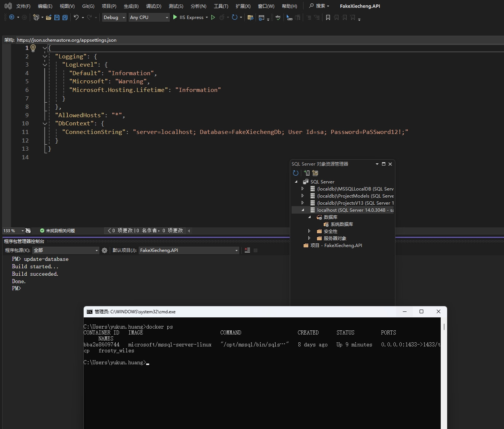Open the 编辑(E) menu
Viewport: 504px width, 429px height.
point(45,6)
